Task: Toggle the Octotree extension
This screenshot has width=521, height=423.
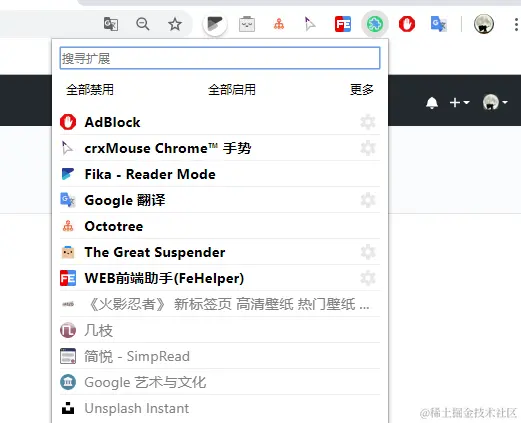Action: (220, 226)
